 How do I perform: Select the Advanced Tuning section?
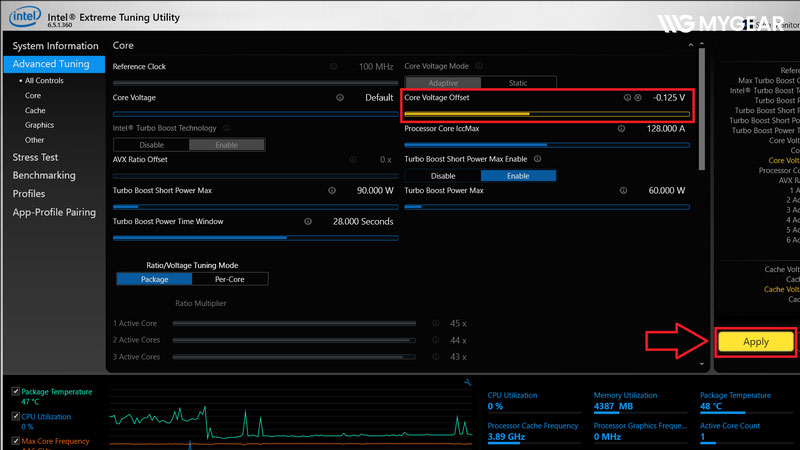(x=54, y=64)
